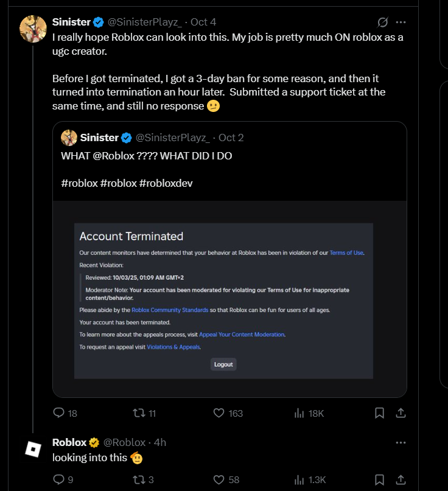
Task: Like Sinister's tweet with 163 likes
Action: 220,413
